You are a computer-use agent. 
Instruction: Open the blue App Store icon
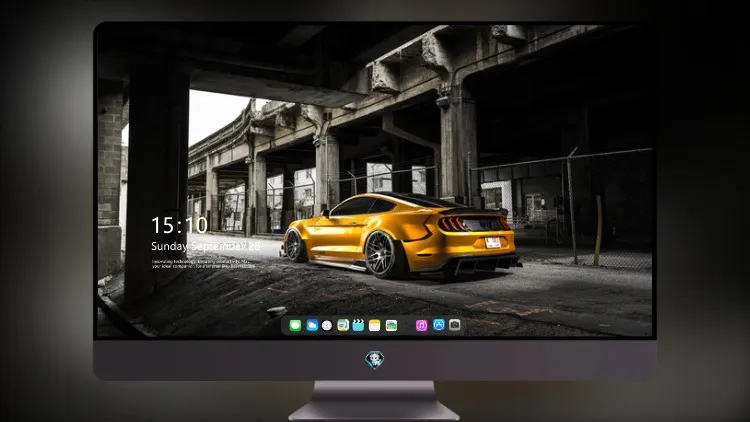coord(439,325)
